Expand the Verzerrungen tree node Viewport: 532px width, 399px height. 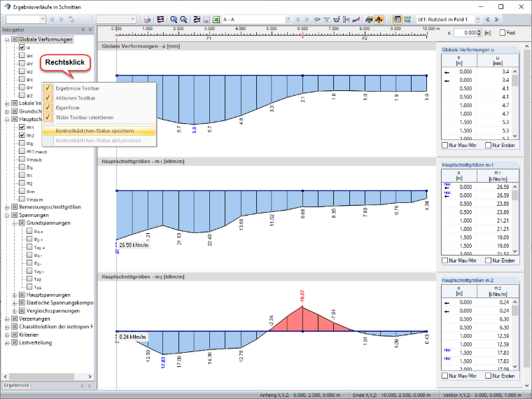(x=7, y=319)
